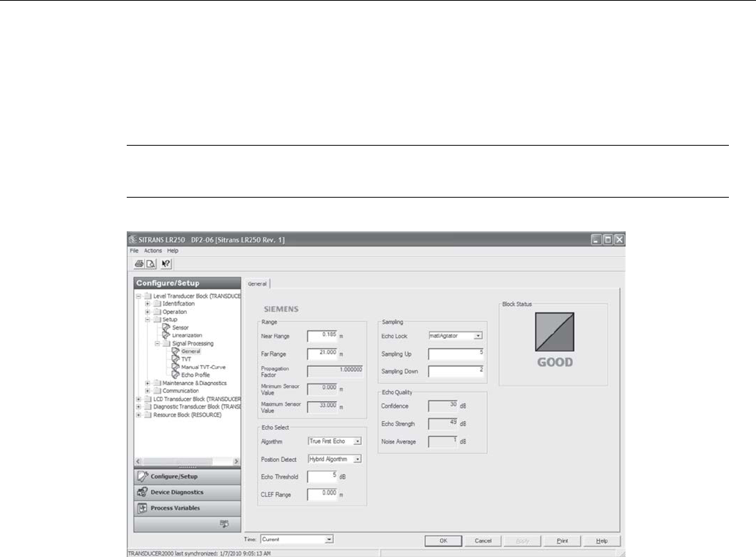This screenshot has width=756, height=557.
Task: Click the context Help pointer toolbar icon
Action: [x=166, y=263]
